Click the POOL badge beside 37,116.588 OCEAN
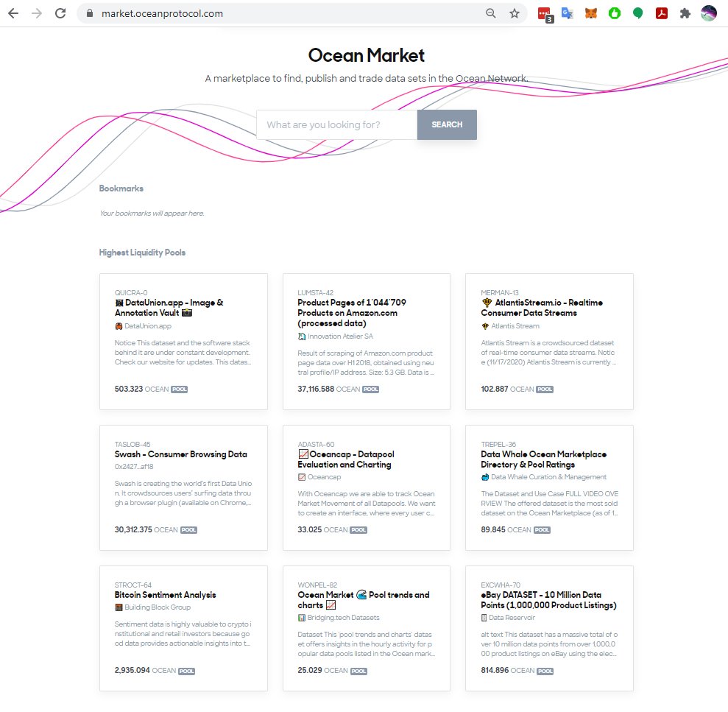 (x=370, y=390)
